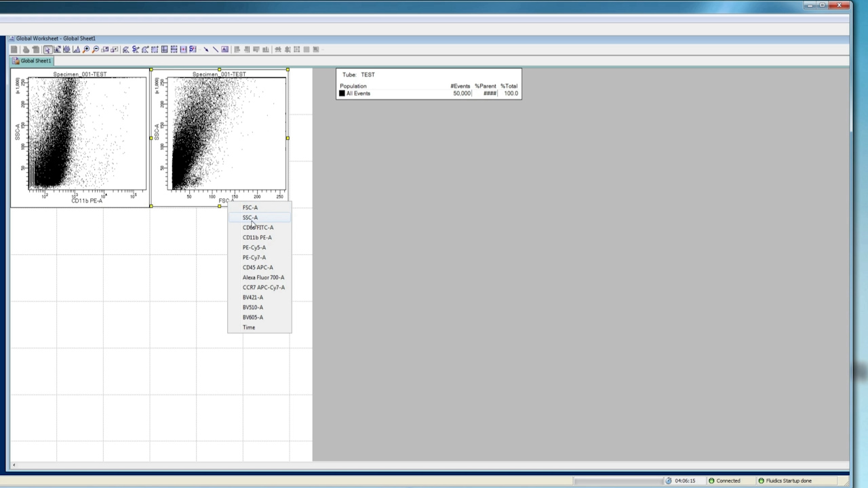
Task: Click the 100.0 %Total value cell
Action: click(x=511, y=94)
